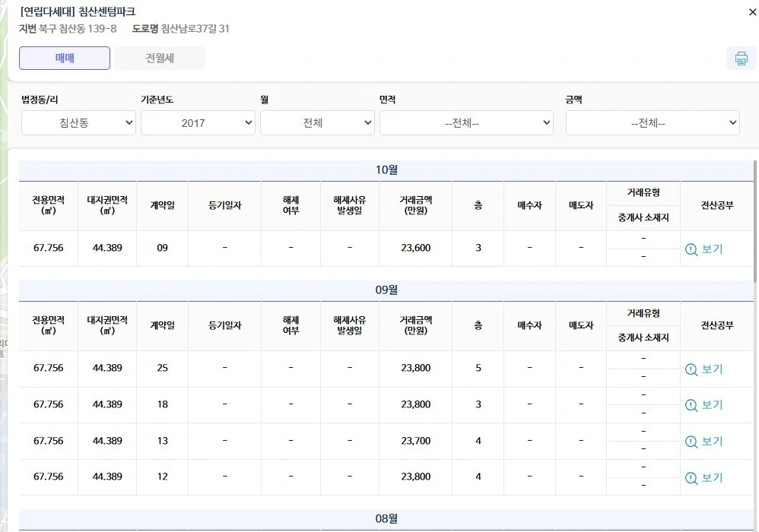Click contract day 18 cell
Screen dimensions: 759x532
tap(162, 404)
